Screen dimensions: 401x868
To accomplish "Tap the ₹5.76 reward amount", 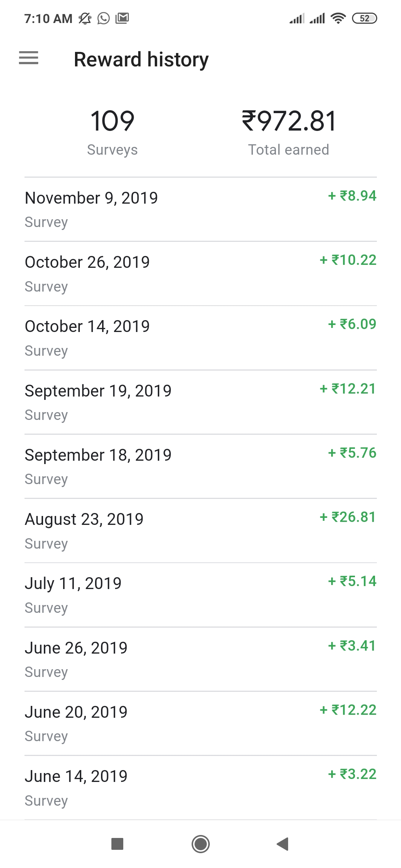I will click(x=352, y=453).
